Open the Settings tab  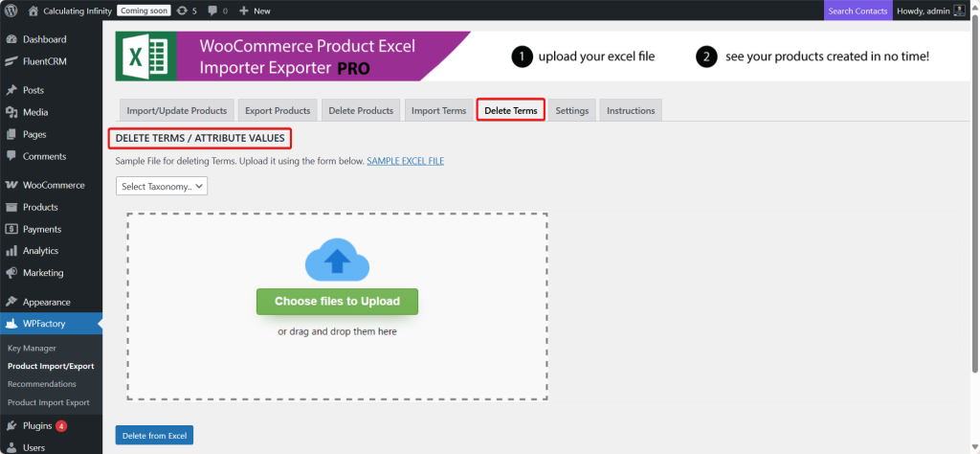[572, 111]
